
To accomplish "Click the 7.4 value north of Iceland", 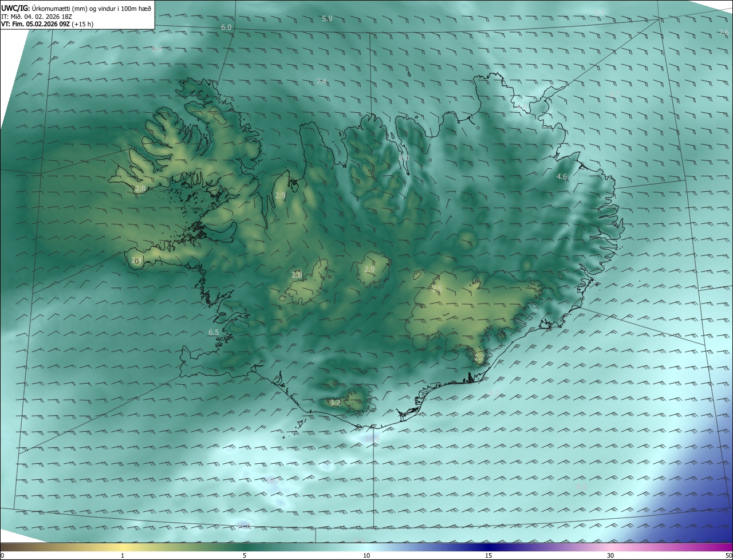I will 322,82.
